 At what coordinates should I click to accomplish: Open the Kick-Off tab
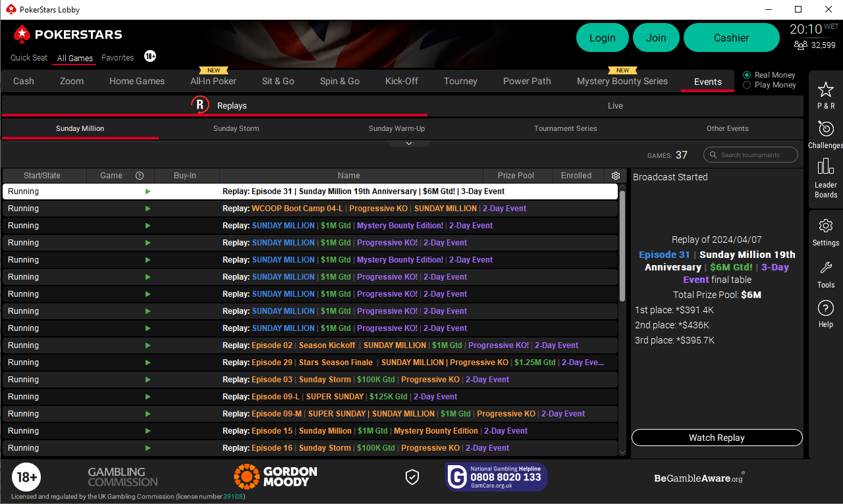click(x=402, y=81)
